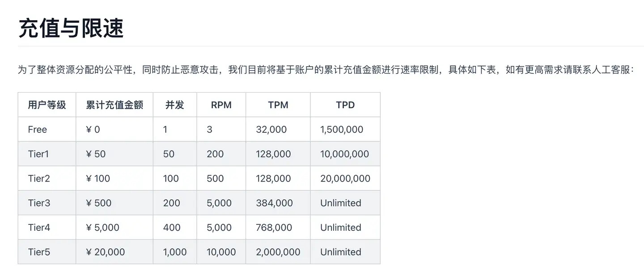The image size is (644, 275).
Task: Select the 并发 column header
Action: [175, 105]
